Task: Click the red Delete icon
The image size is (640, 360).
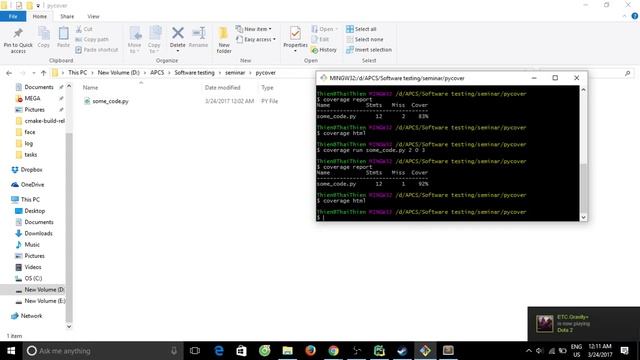Action: tap(178, 33)
